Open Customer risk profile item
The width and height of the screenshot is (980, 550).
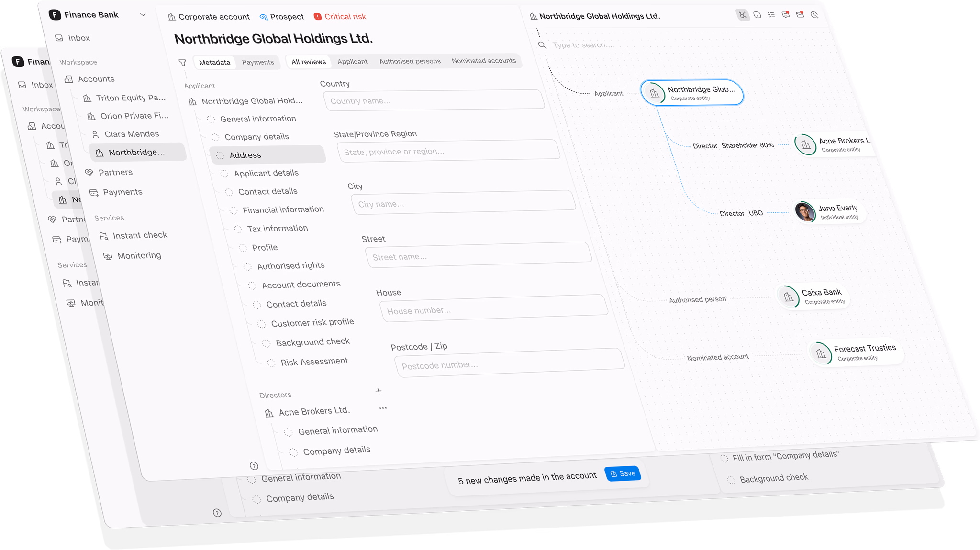click(306, 323)
